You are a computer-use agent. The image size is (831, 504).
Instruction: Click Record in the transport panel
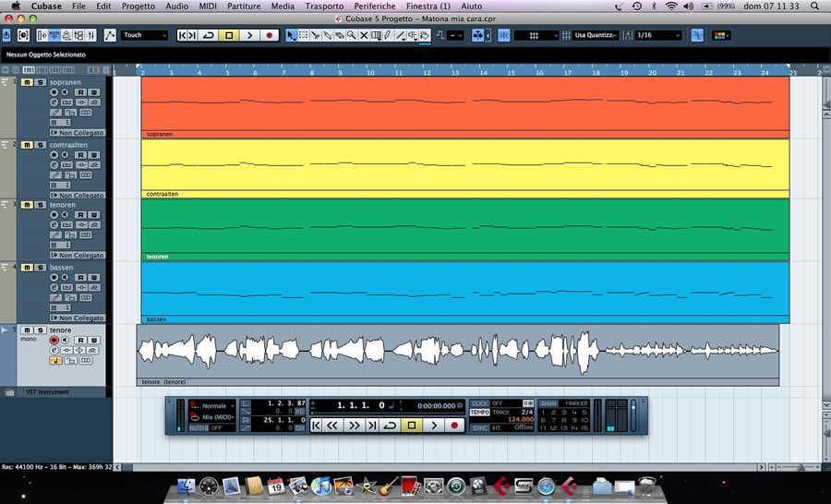[x=454, y=425]
